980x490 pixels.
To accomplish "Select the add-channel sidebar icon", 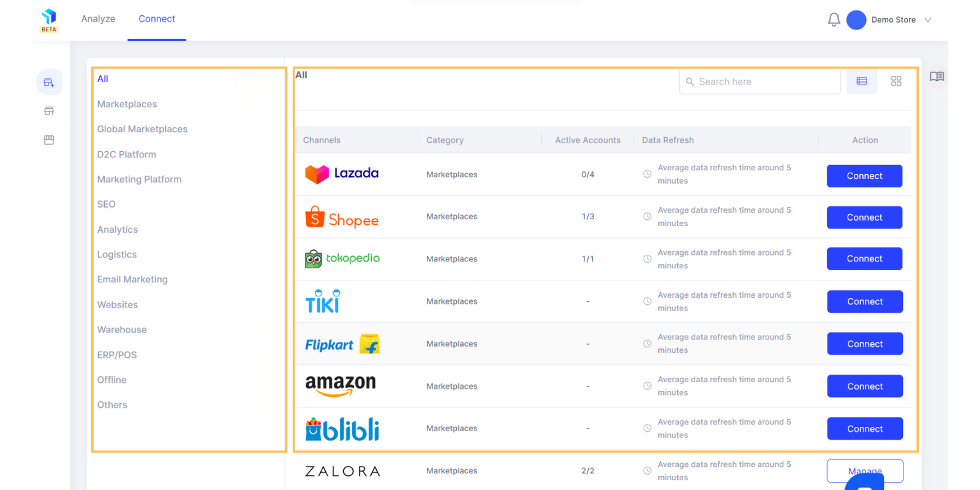I will click(x=49, y=82).
